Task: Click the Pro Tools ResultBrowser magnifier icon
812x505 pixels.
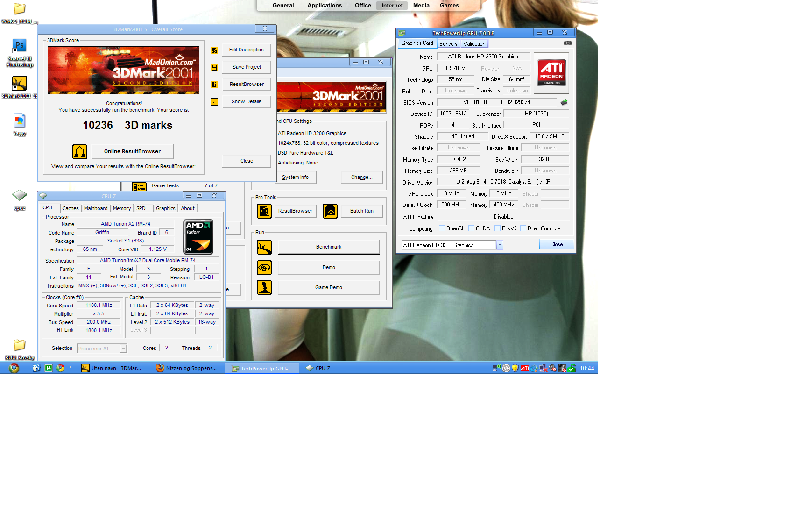Action: (x=264, y=211)
